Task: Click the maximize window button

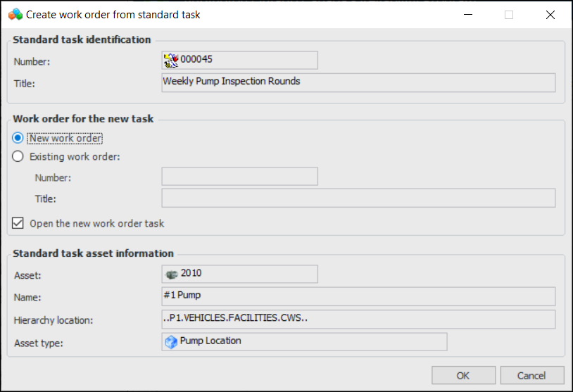Action: [509, 15]
